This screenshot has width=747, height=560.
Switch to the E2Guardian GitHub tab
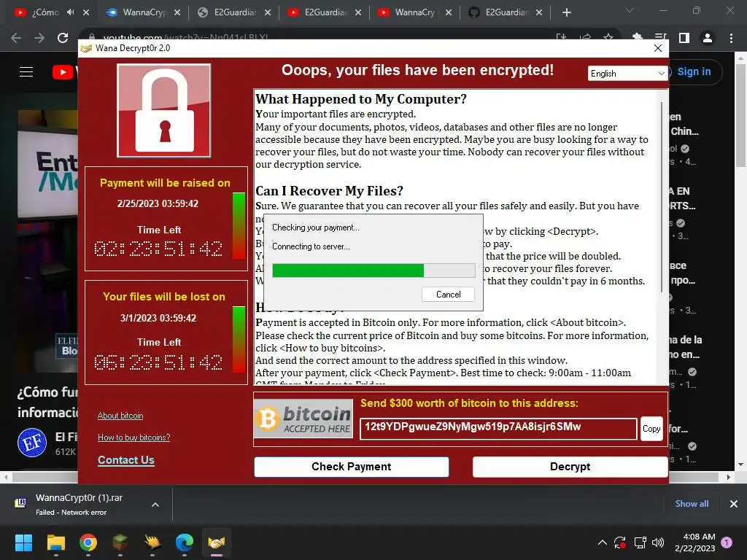pos(506,12)
